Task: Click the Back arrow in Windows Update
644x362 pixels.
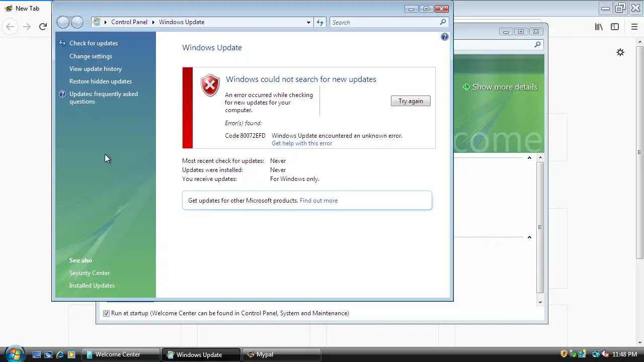Action: tap(63, 22)
